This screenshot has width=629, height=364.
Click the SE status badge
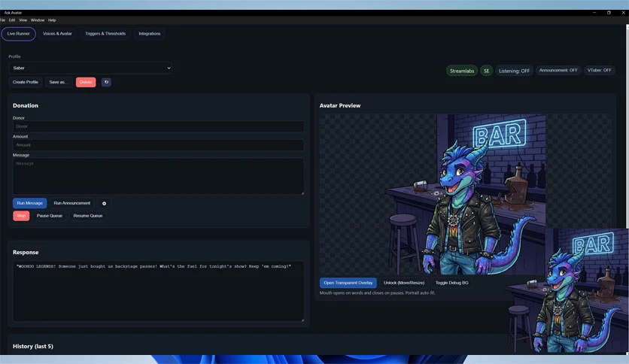(486, 71)
